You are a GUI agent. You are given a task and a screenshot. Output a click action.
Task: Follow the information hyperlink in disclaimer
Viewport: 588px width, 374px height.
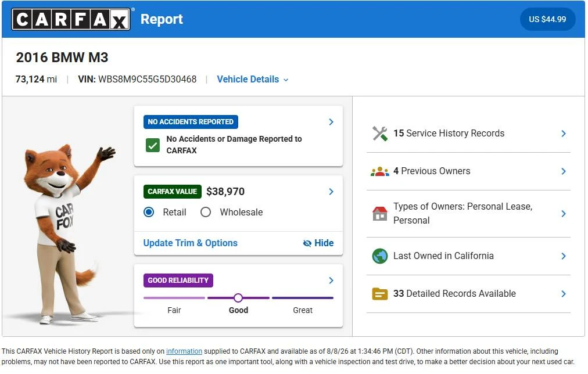pyautogui.click(x=184, y=351)
